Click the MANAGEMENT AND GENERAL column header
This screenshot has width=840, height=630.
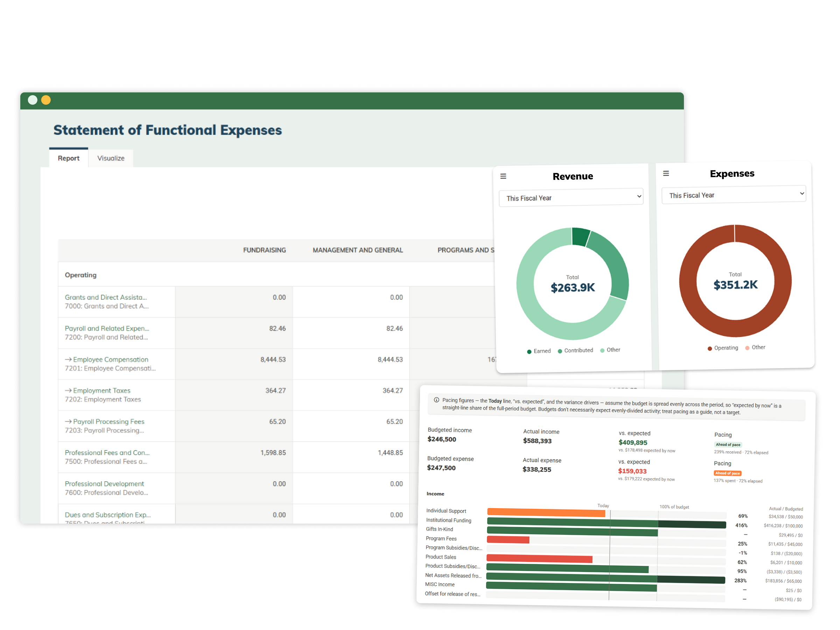point(358,250)
